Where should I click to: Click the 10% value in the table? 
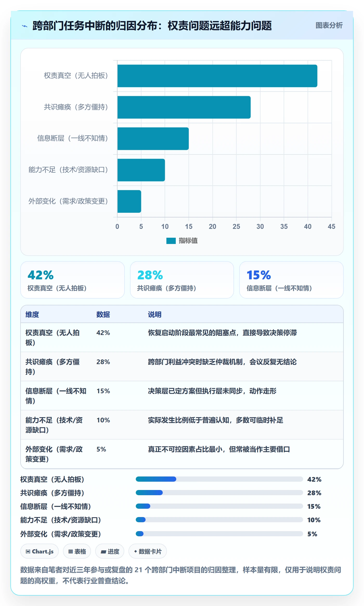pos(103,420)
